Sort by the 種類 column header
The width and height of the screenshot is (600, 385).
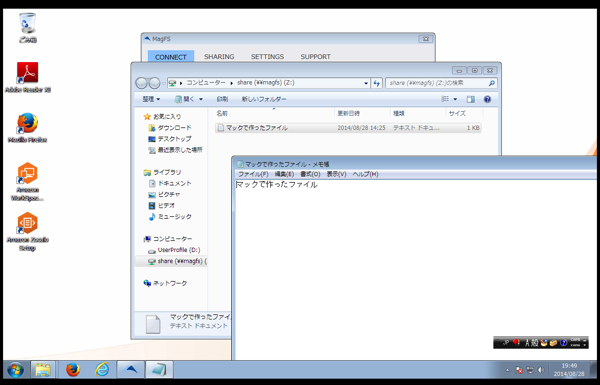pos(418,113)
